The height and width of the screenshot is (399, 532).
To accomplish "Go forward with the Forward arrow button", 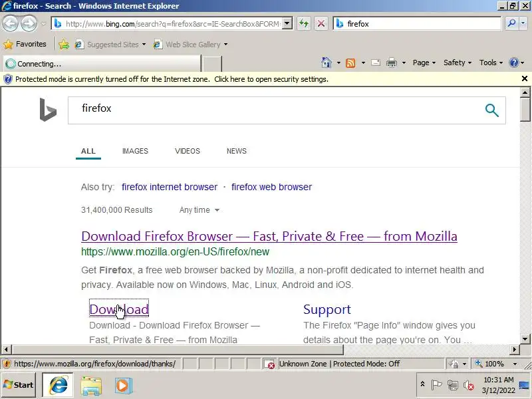I will [x=29, y=24].
